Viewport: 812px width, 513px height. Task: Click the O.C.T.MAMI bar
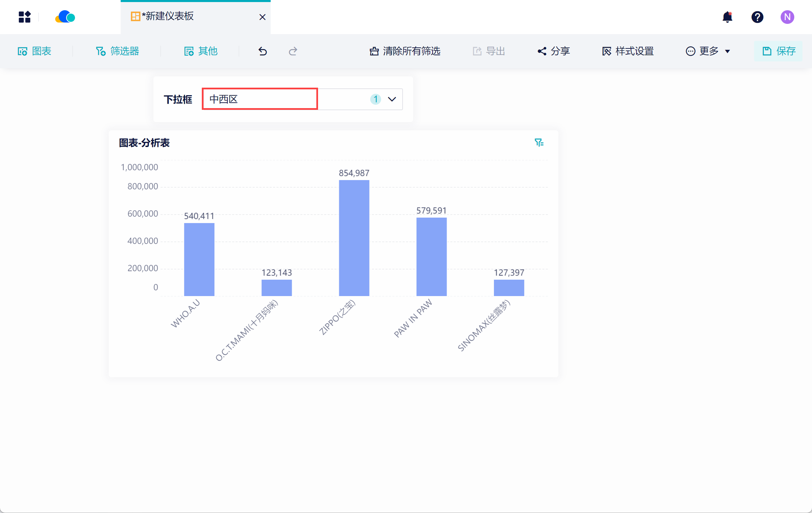(x=276, y=288)
